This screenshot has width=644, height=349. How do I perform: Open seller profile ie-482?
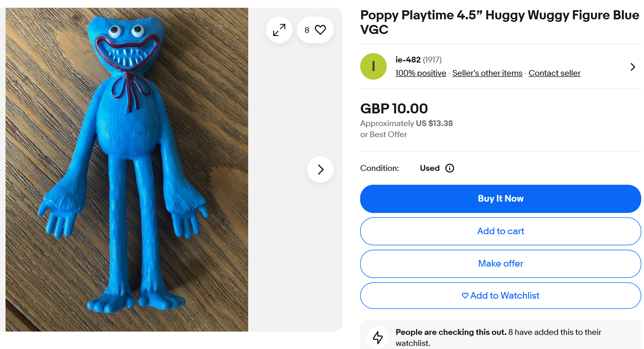click(x=408, y=60)
